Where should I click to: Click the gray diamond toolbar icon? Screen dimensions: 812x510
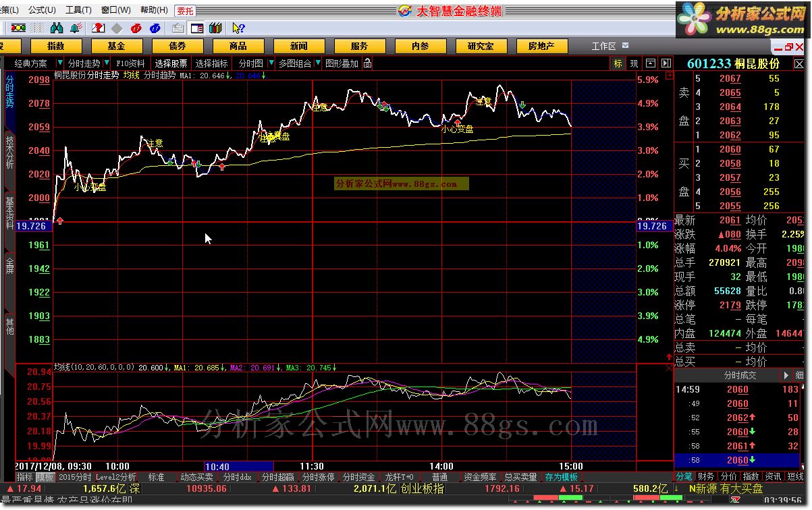(117, 28)
